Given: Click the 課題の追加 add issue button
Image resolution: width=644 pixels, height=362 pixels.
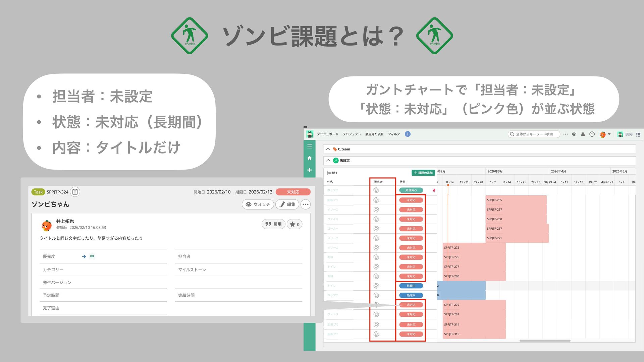Looking at the screenshot, I should pyautogui.click(x=423, y=173).
